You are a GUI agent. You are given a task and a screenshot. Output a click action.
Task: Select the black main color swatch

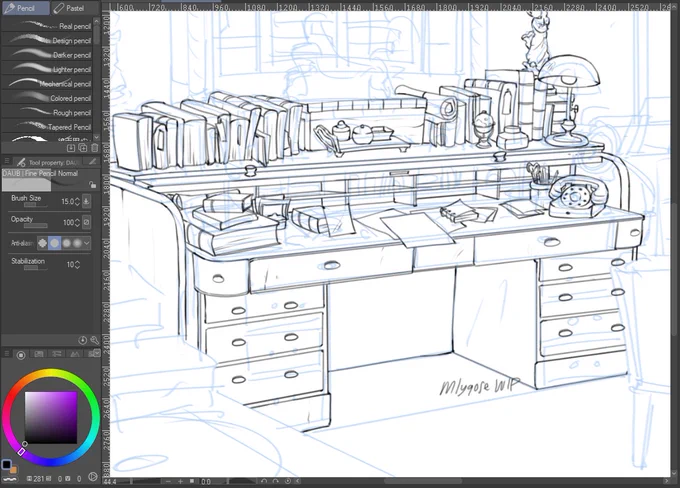(6, 465)
